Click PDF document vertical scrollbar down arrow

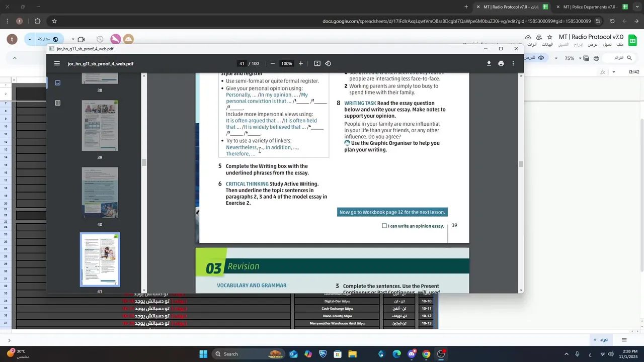521,290
